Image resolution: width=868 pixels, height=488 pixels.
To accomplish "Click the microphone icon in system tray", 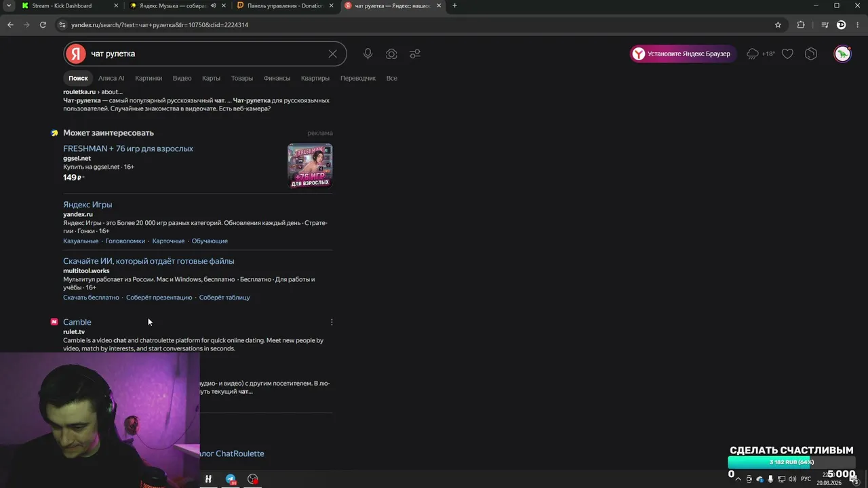I will (770, 479).
